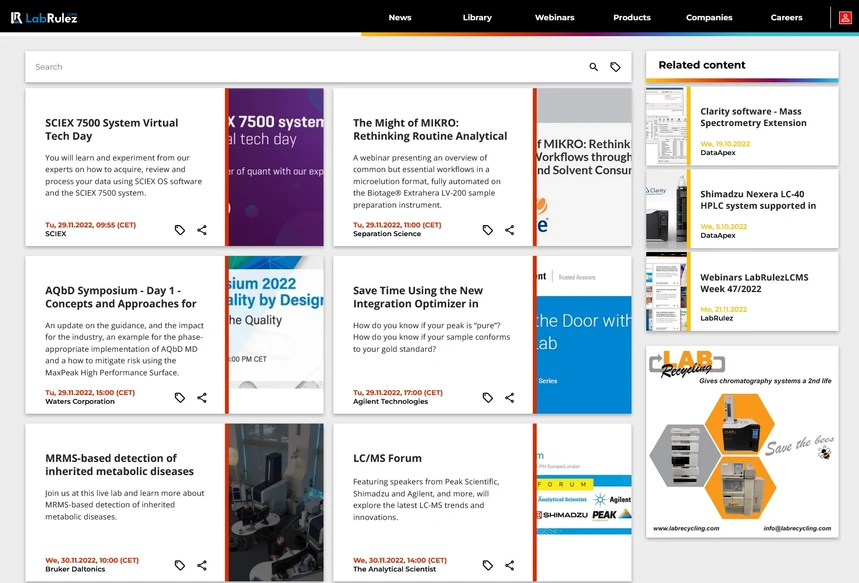859x583 pixels.
Task: Click the Shimadzu Nexera instrument thumbnail
Action: [666, 209]
